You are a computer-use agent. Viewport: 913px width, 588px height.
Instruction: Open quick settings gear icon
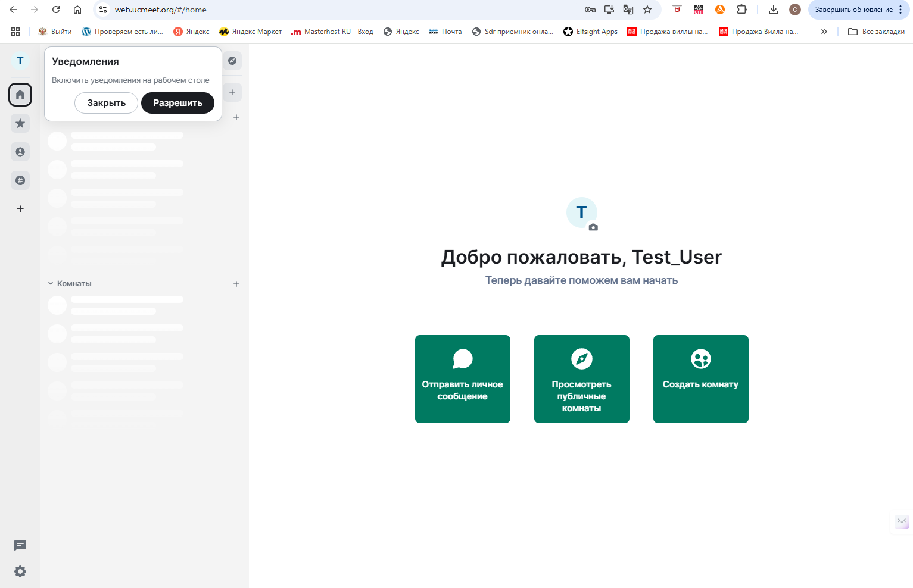[20, 571]
